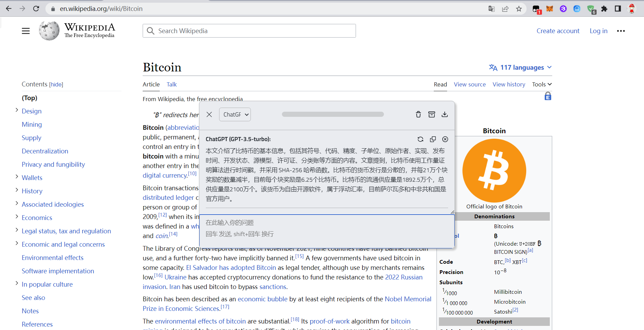The image size is (644, 330).
Task: Click the translate page icon in the address bar
Action: (491, 9)
